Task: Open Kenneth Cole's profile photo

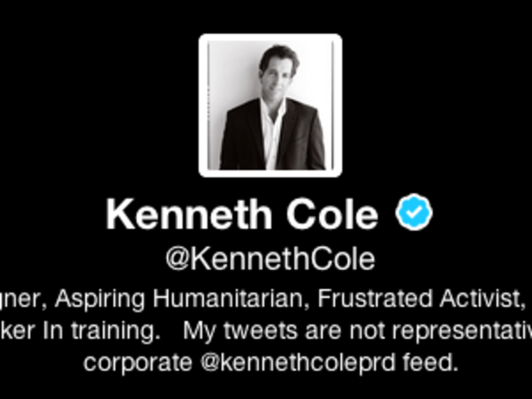Action: point(270,106)
